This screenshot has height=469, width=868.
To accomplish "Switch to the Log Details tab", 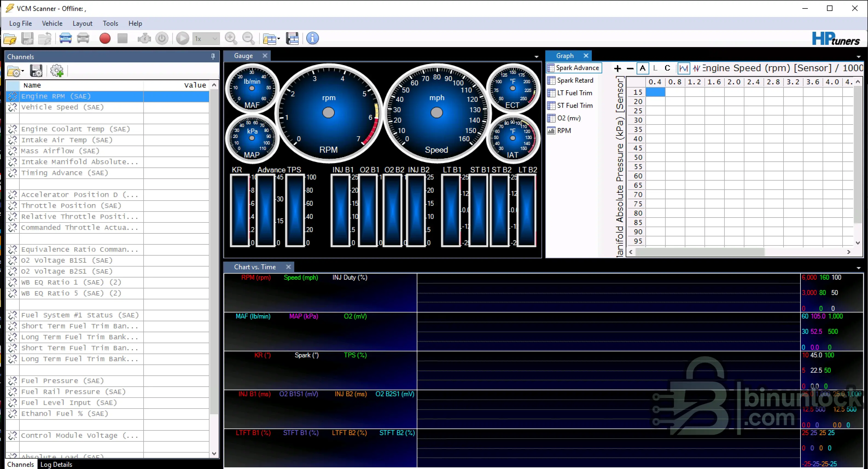I will 56,464.
